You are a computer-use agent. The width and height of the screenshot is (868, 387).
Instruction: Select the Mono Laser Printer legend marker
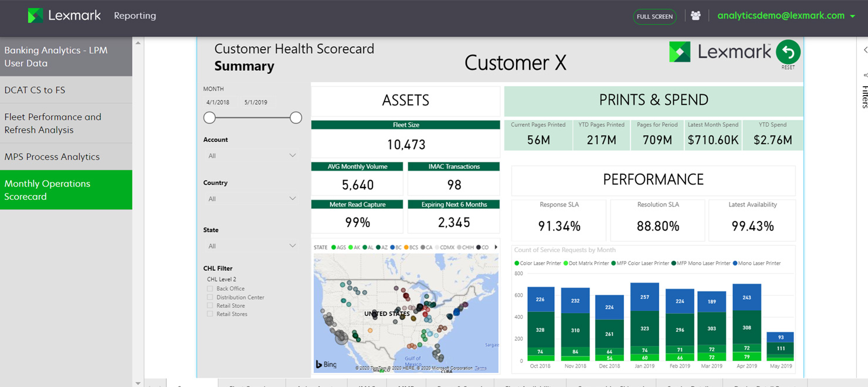tap(735, 263)
